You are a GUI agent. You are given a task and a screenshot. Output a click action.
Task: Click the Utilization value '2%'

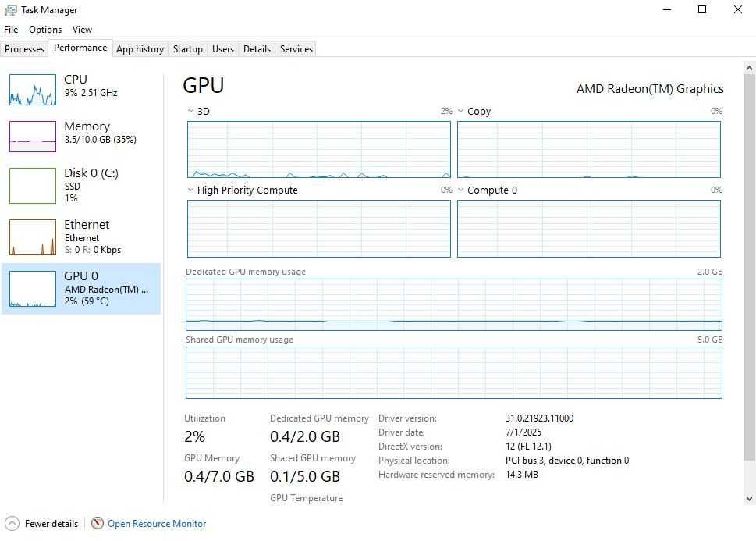[194, 436]
